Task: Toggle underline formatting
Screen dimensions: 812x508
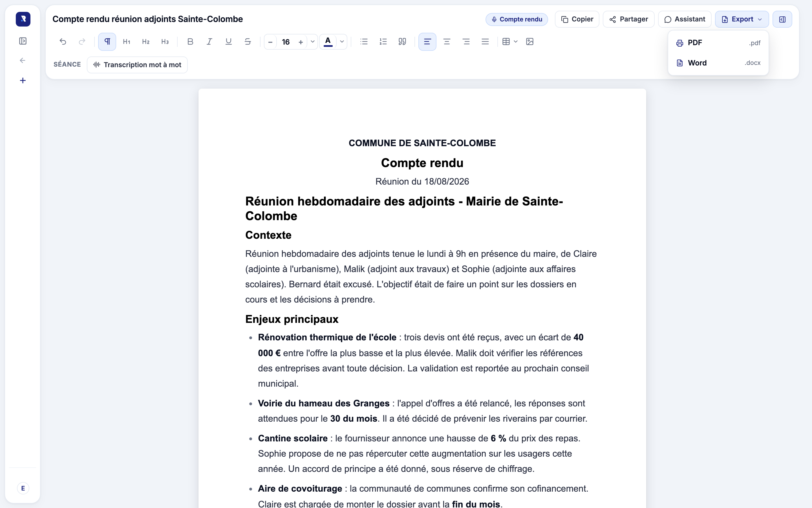Action: (228, 42)
